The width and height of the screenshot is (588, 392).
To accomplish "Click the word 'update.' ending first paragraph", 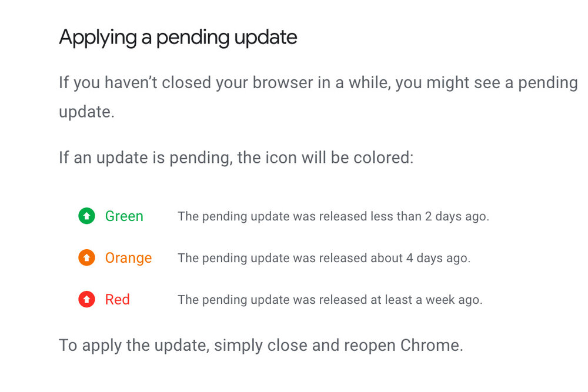I will [x=86, y=112].
